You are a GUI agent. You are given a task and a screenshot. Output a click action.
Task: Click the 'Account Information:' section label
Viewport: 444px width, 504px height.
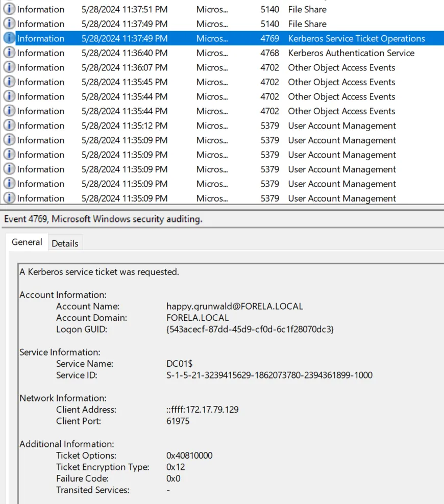pos(63,295)
